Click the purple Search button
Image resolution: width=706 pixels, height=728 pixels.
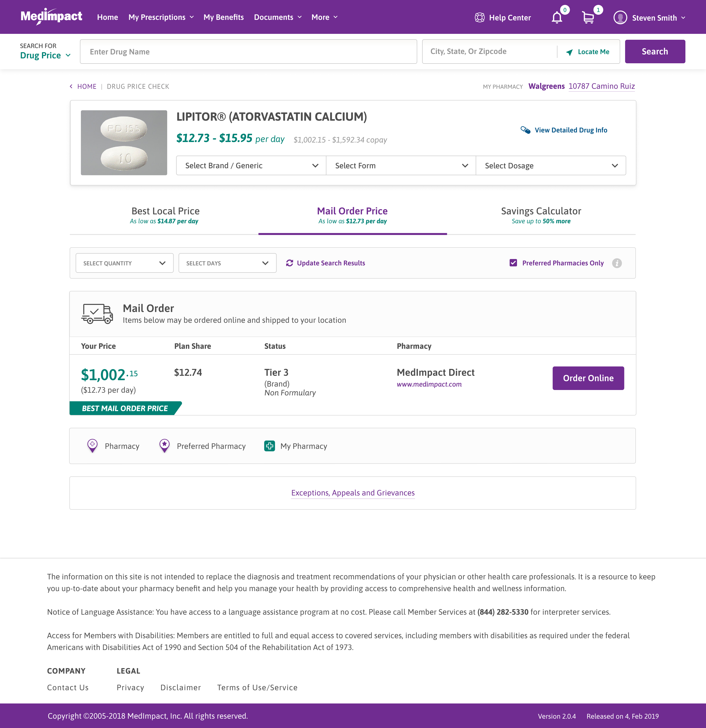[x=655, y=52]
